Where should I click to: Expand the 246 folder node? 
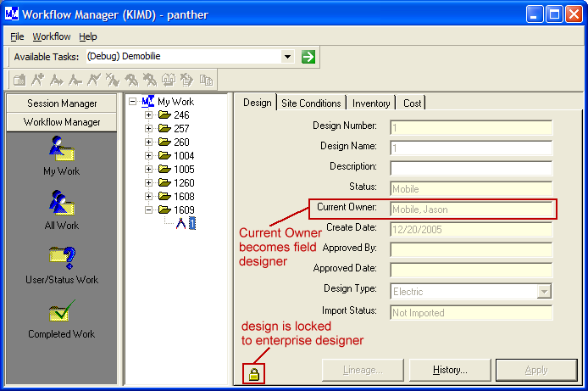tap(149, 115)
